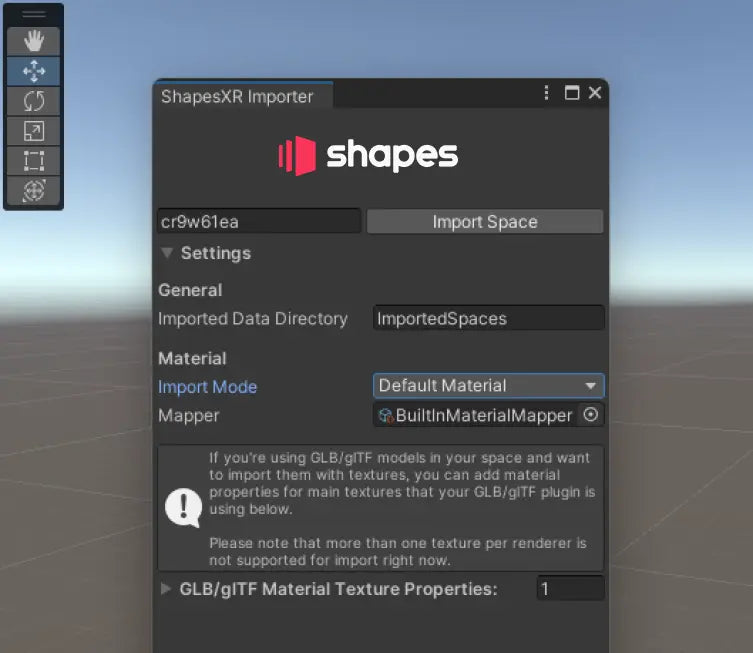Select the Rotate tool
The width and height of the screenshot is (753, 653).
coord(34,101)
